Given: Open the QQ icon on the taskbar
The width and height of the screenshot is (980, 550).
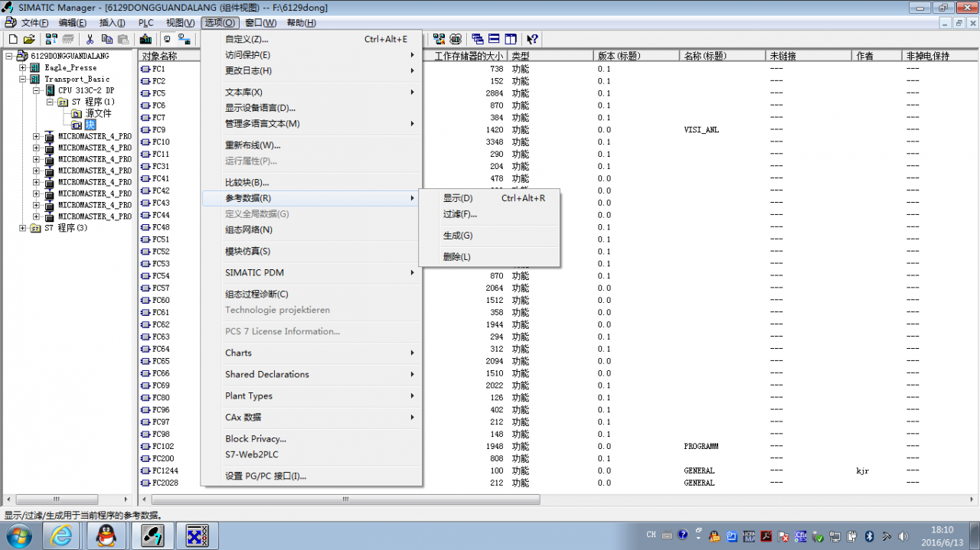Looking at the screenshot, I should click(x=106, y=535).
